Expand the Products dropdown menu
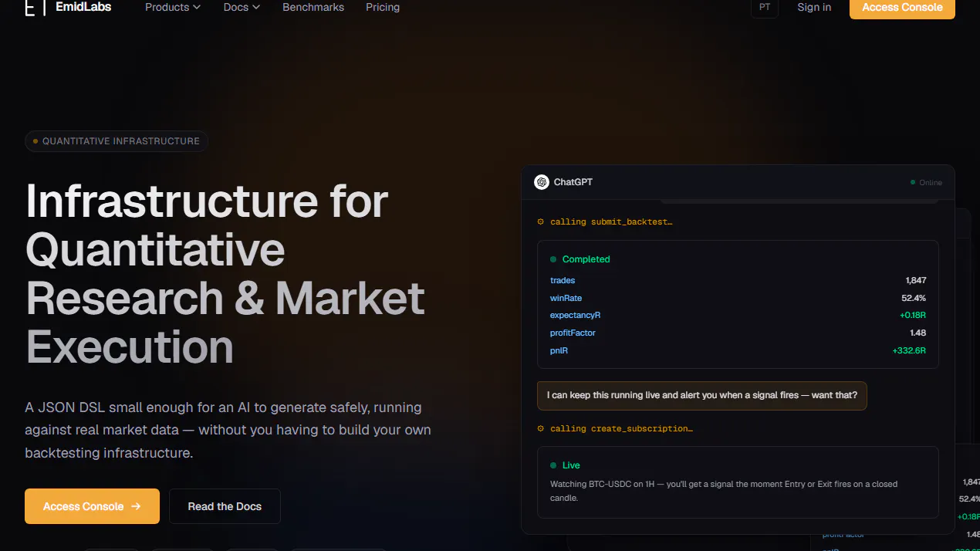Screen dimensions: 980x551 (x=173, y=7)
